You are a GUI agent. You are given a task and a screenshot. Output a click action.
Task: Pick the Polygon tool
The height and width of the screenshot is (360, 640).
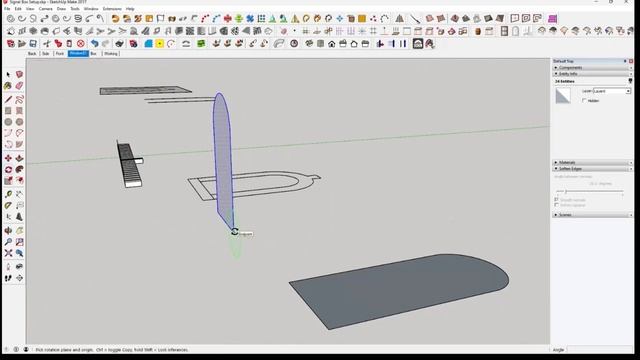point(19,122)
